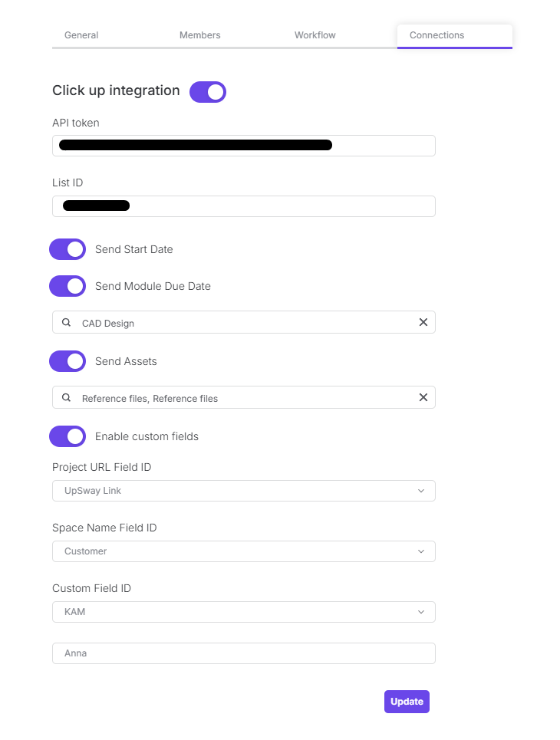Screen dimensions: 560x740
Task: Clear the CAD Design selection
Action: coord(423,323)
